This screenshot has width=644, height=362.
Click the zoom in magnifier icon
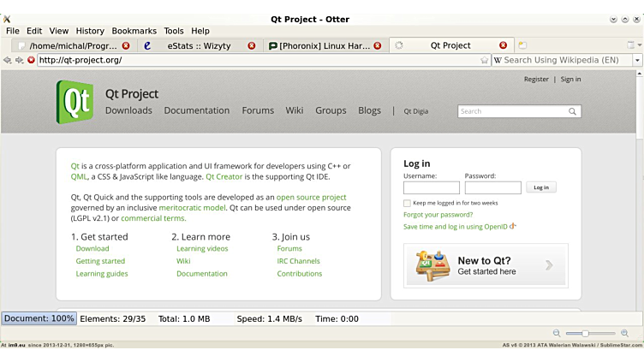pyautogui.click(x=625, y=333)
